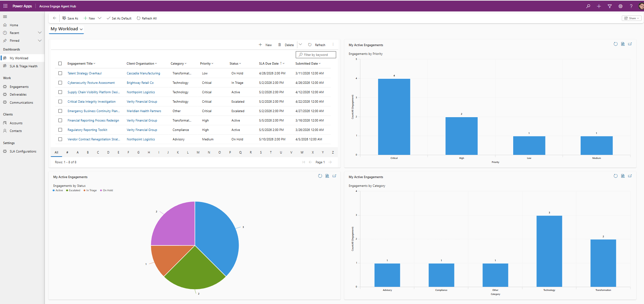Refresh the Engagements by Category chart
Viewport: 644px width, 304px height.
point(615,176)
